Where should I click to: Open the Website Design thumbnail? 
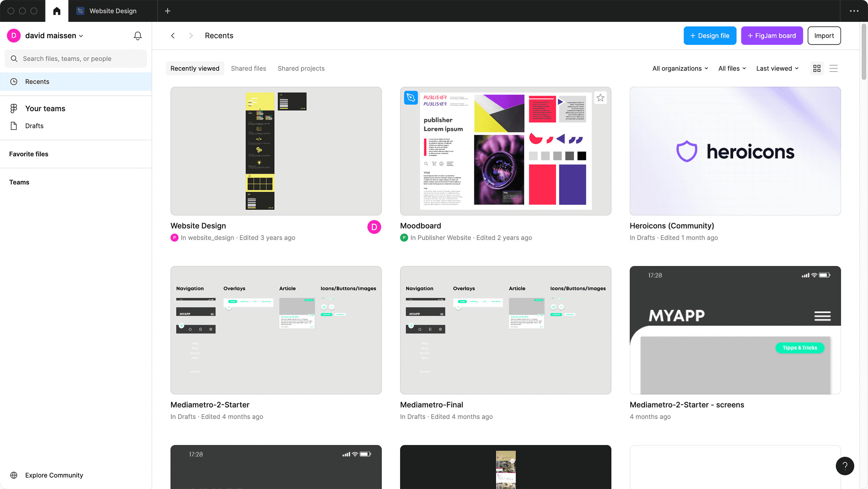[276, 151]
